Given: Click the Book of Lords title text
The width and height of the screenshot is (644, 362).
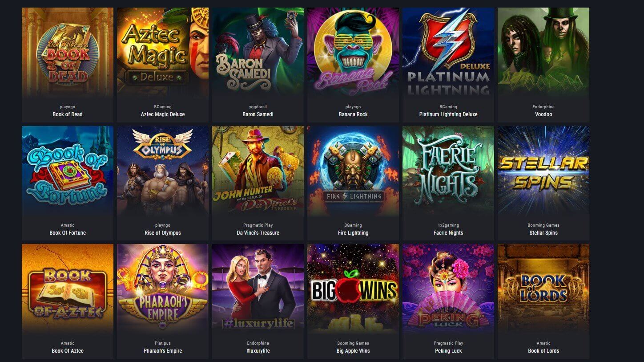Looking at the screenshot, I should coord(543,351).
